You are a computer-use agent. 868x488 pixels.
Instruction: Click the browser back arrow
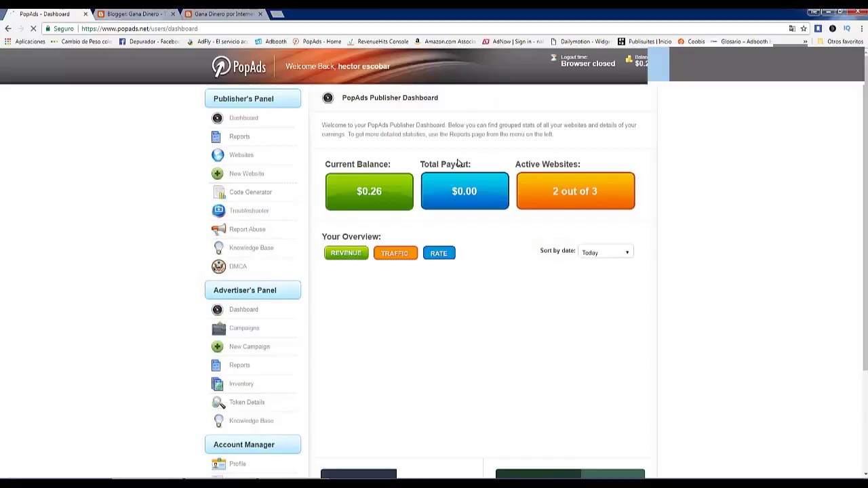(x=8, y=28)
